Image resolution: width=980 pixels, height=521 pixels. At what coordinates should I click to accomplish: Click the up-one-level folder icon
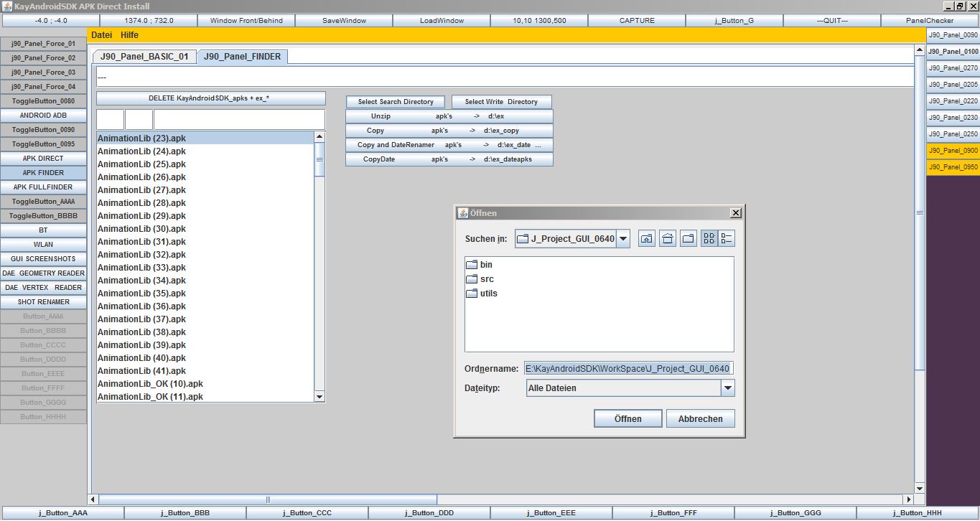pyautogui.click(x=647, y=239)
